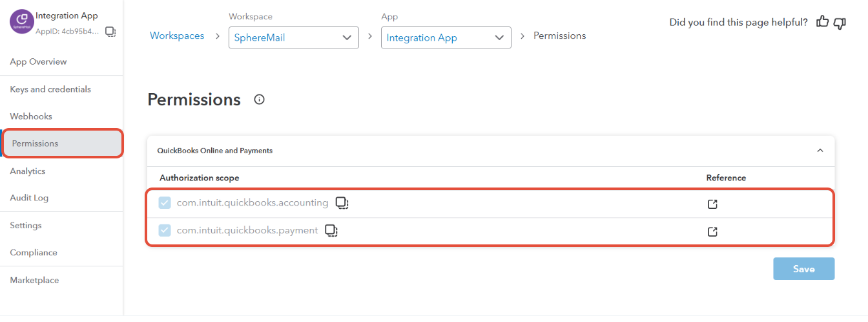The height and width of the screenshot is (322, 868).
Task: Collapse QuickBooks Online and Payments section
Action: 820,151
